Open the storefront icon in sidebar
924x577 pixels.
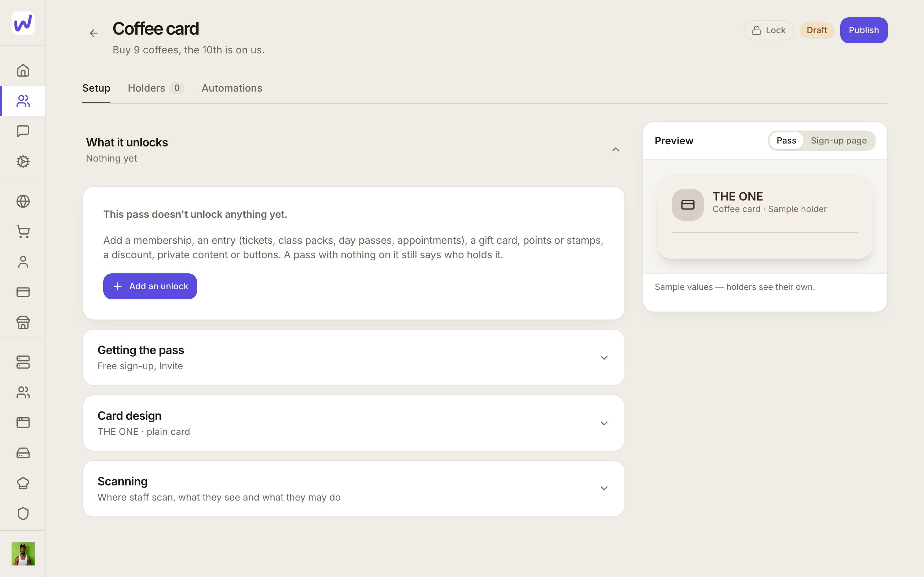(23, 322)
